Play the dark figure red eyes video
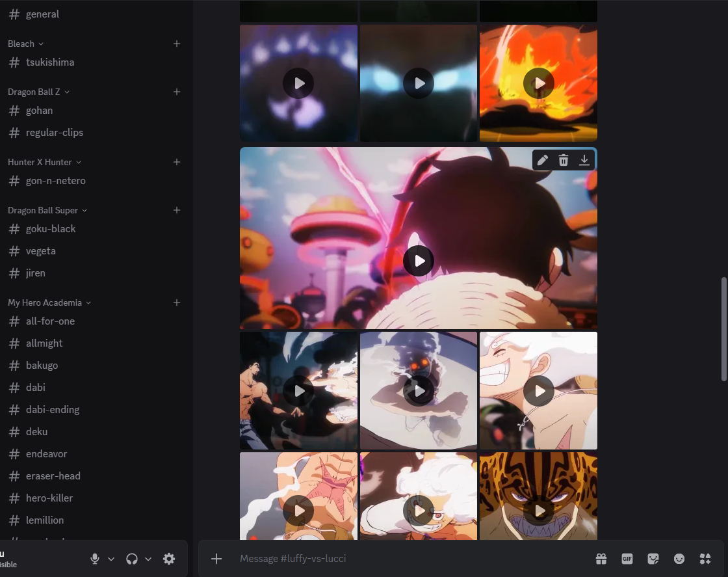The width and height of the screenshot is (728, 577). pos(419,391)
